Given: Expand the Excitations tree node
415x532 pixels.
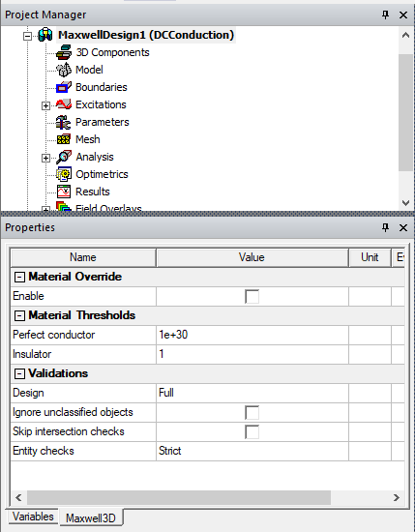Looking at the screenshot, I should point(45,105).
